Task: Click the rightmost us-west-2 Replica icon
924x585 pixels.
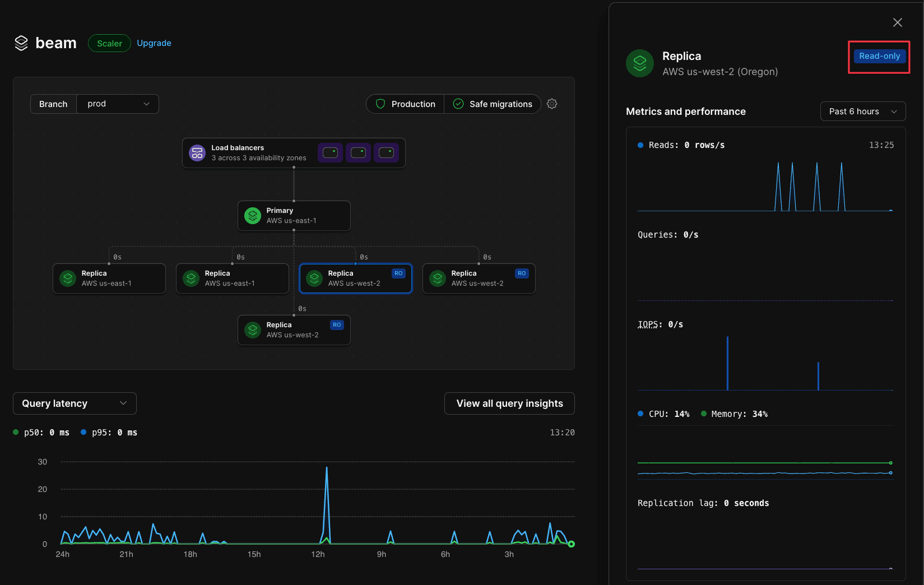Action: [438, 278]
